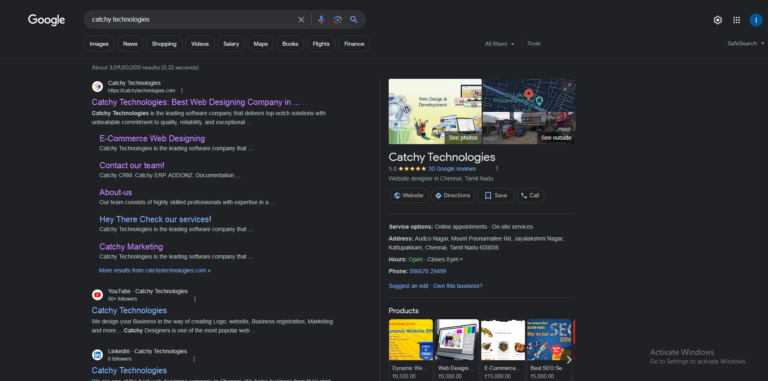Click the red map location pin

528,95
